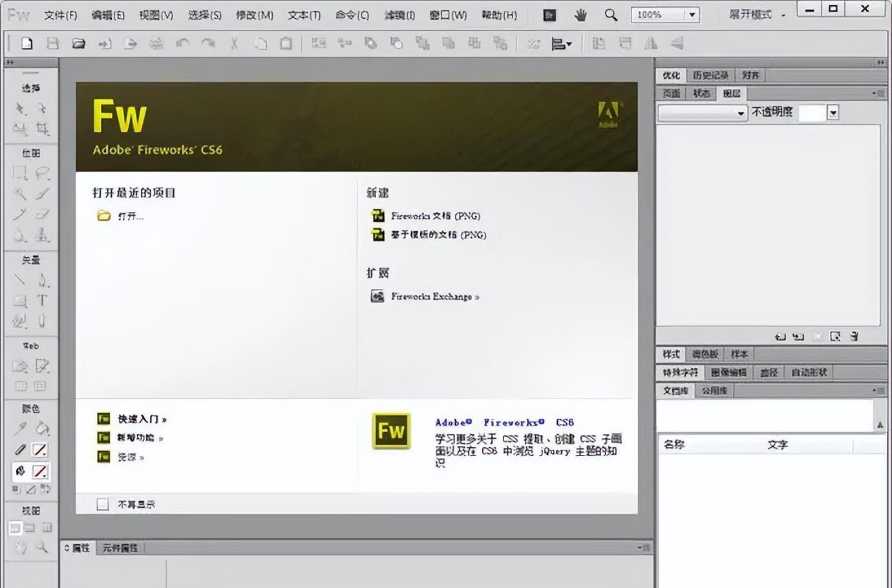
Task: Select the Paint Bucket tool
Action: click(42, 428)
